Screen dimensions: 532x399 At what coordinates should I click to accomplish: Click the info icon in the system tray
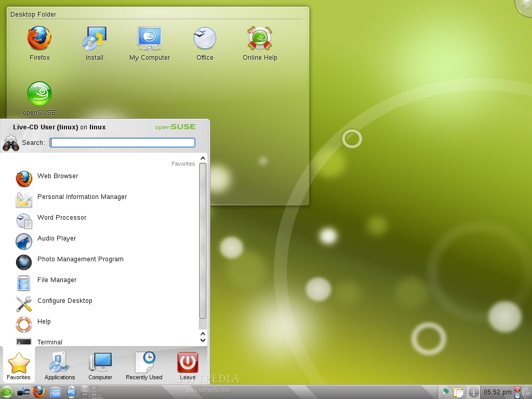tap(474, 392)
